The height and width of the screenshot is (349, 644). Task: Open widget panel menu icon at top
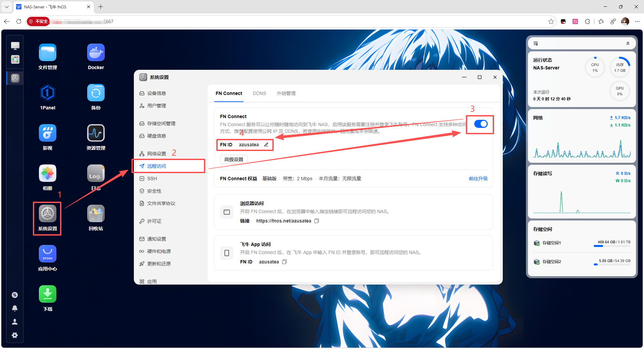[536, 43]
